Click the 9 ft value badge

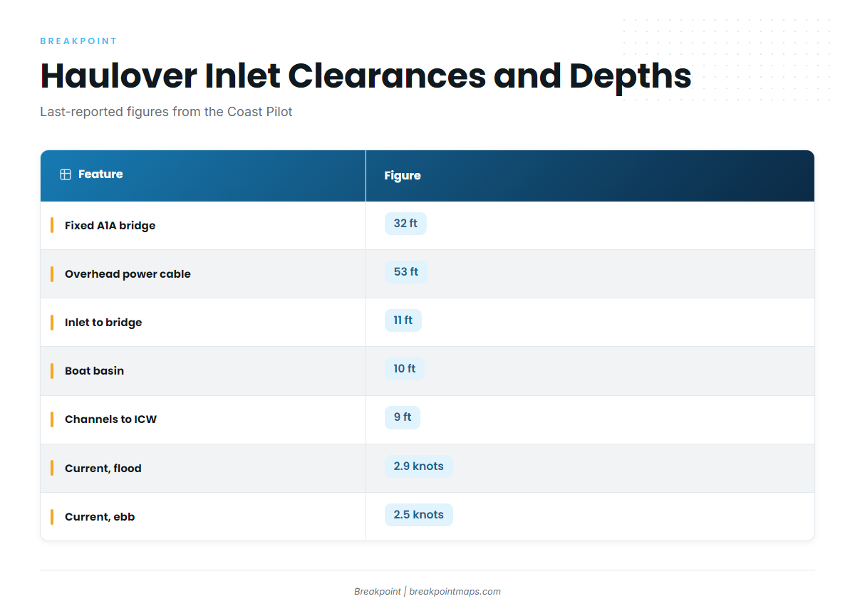tap(403, 417)
